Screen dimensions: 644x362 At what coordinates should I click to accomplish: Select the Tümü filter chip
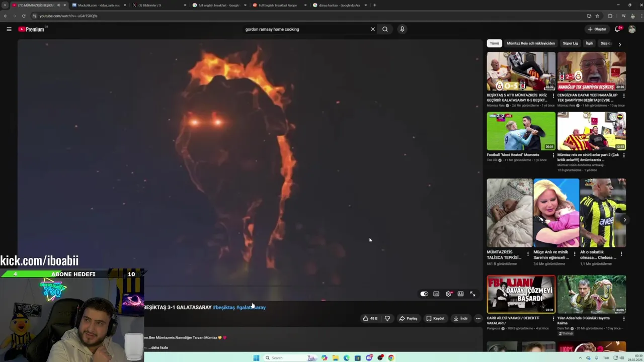[495, 43]
